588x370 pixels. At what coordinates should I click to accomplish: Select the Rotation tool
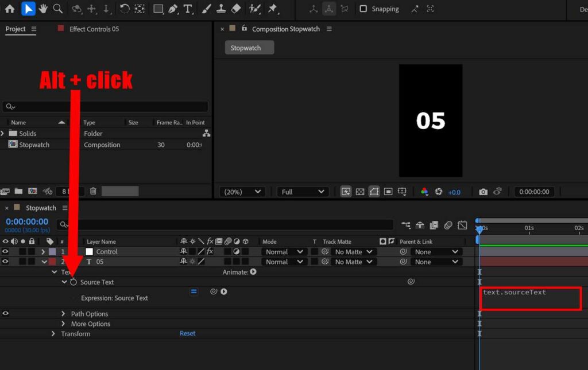point(125,9)
